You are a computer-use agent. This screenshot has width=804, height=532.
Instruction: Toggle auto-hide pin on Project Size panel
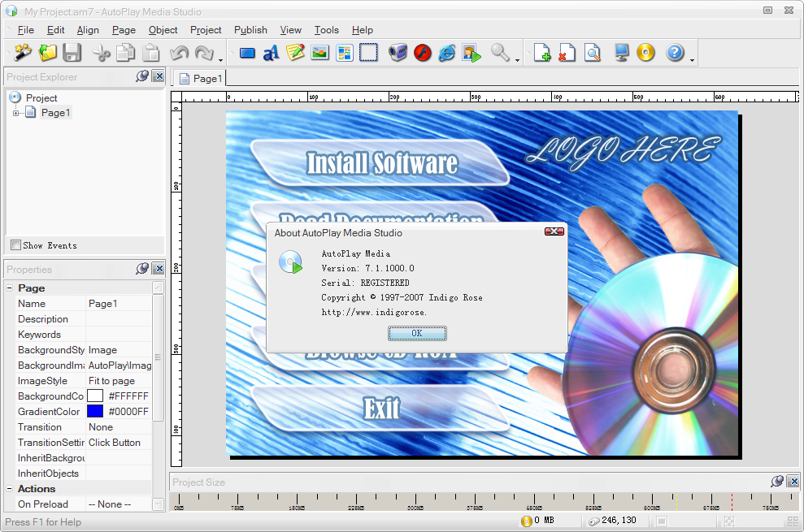click(777, 482)
